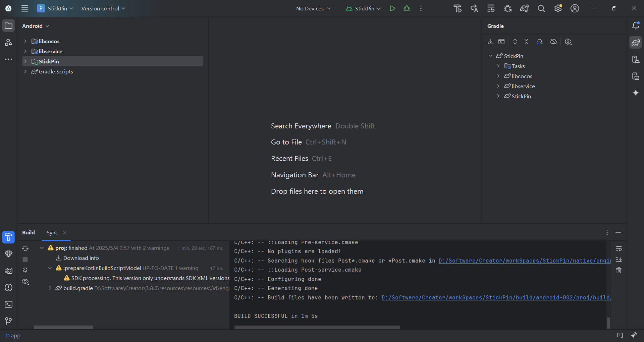Open the build output directory link
644x342 pixels.
496,298
